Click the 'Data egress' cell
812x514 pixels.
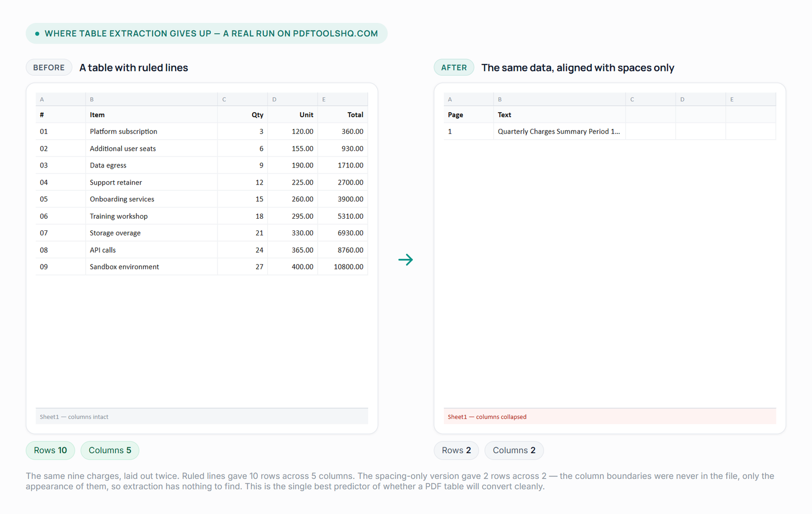click(x=151, y=165)
